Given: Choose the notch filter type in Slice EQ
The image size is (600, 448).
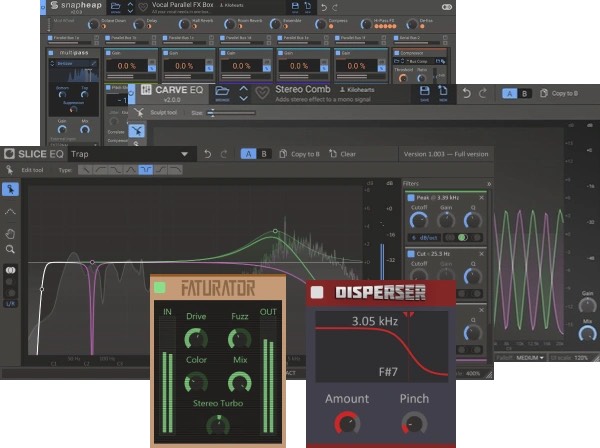Looking at the screenshot, I should 145,169.
